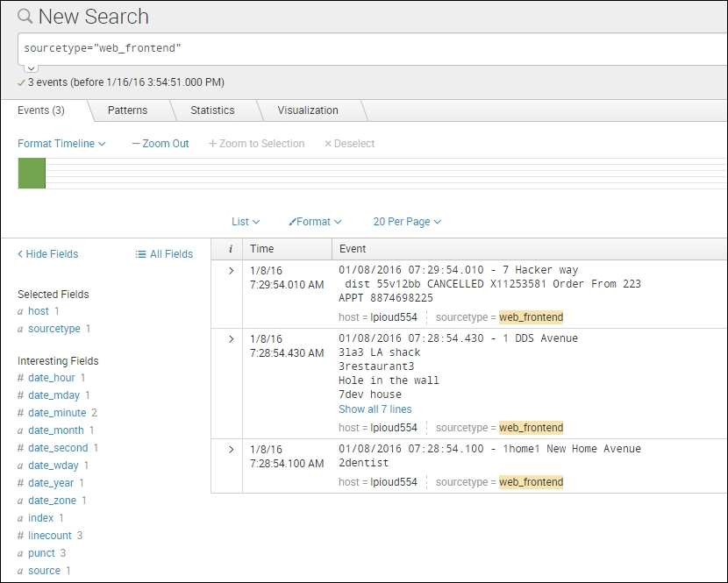Open All Fields list

tap(164, 254)
